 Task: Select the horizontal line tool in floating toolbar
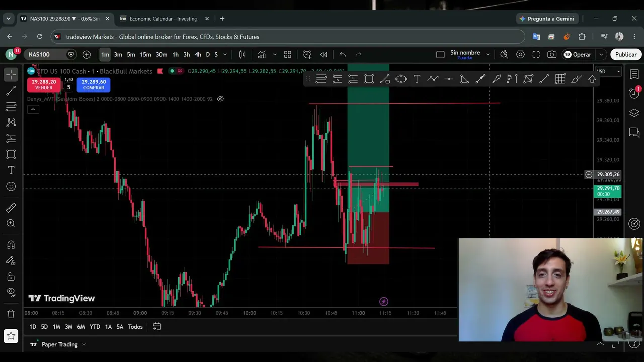point(449,79)
